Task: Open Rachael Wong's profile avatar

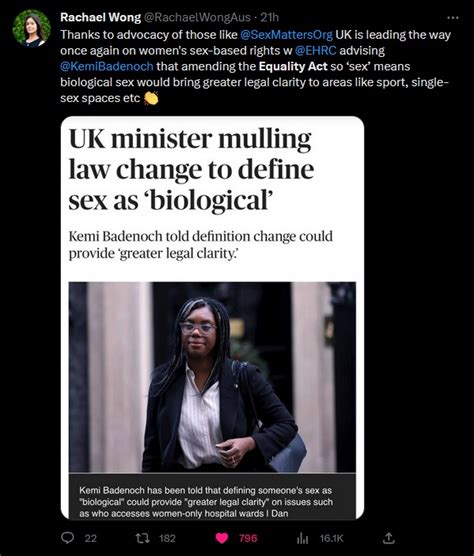Action: coord(32,28)
